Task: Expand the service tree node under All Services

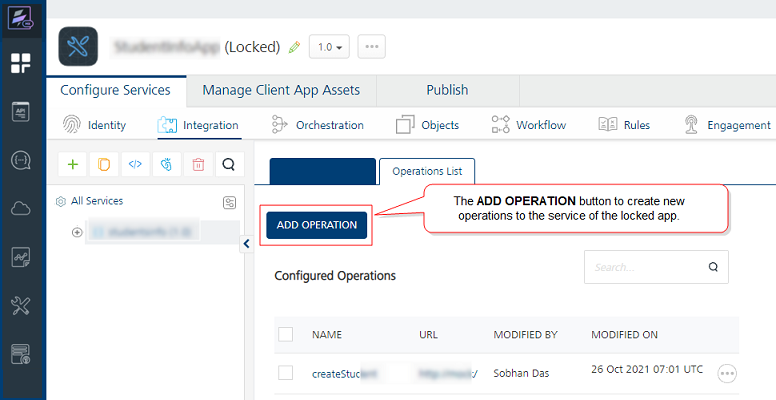Action: coord(77,232)
